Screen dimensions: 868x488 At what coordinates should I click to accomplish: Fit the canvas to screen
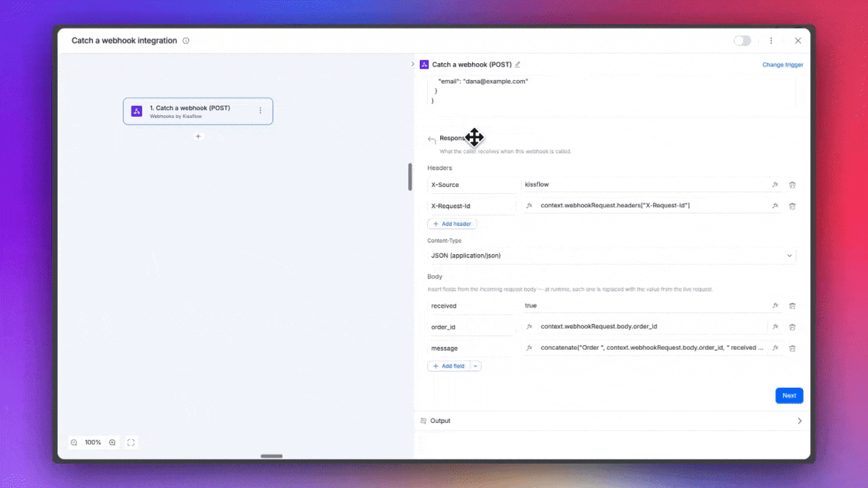(x=131, y=443)
